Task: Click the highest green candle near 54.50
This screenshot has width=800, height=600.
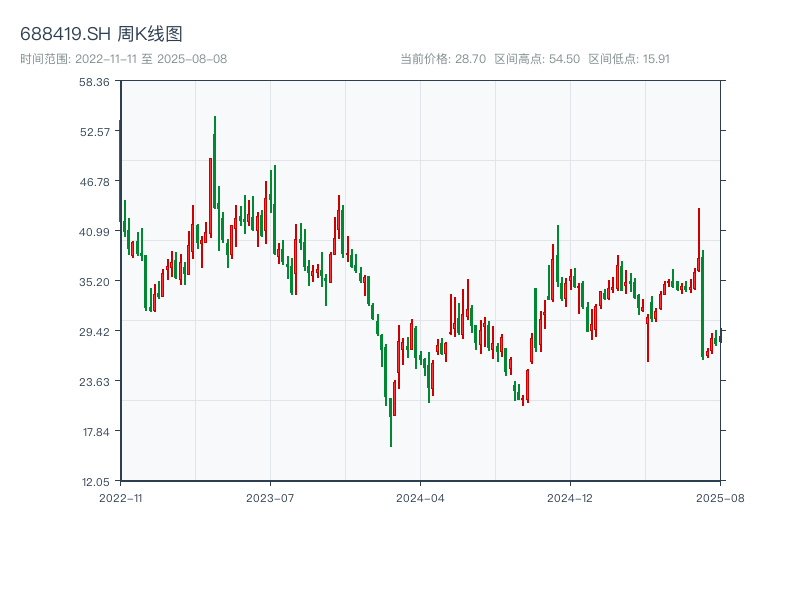Action: [x=215, y=162]
